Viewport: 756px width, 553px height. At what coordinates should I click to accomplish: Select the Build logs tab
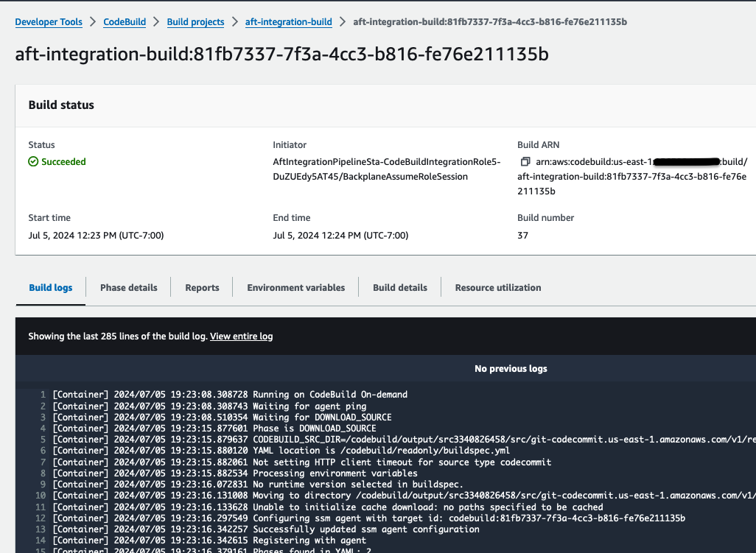coord(50,287)
